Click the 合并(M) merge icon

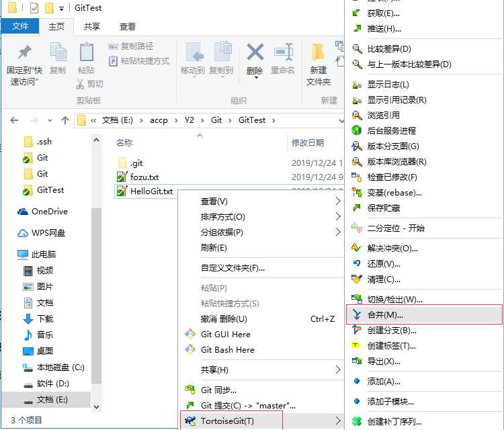click(356, 314)
